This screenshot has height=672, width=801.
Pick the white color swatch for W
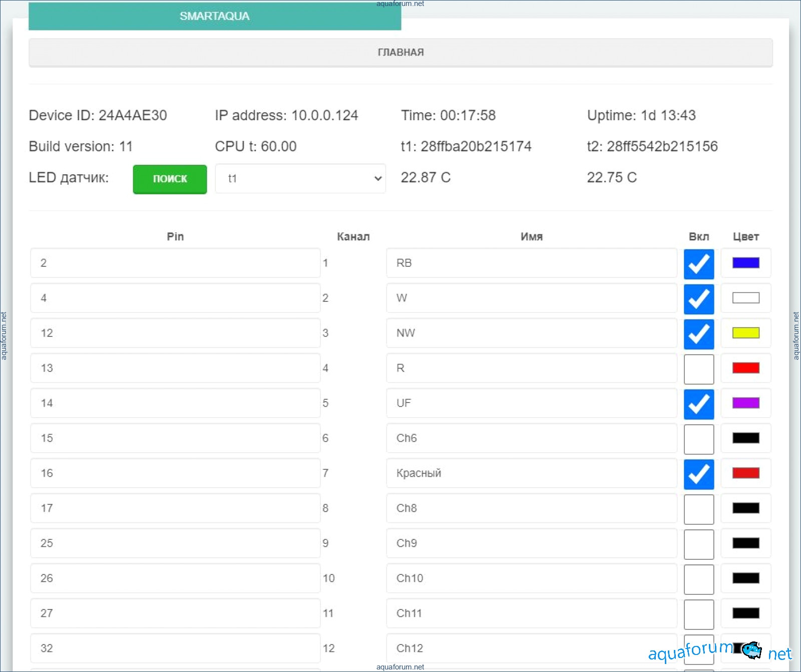pyautogui.click(x=745, y=298)
